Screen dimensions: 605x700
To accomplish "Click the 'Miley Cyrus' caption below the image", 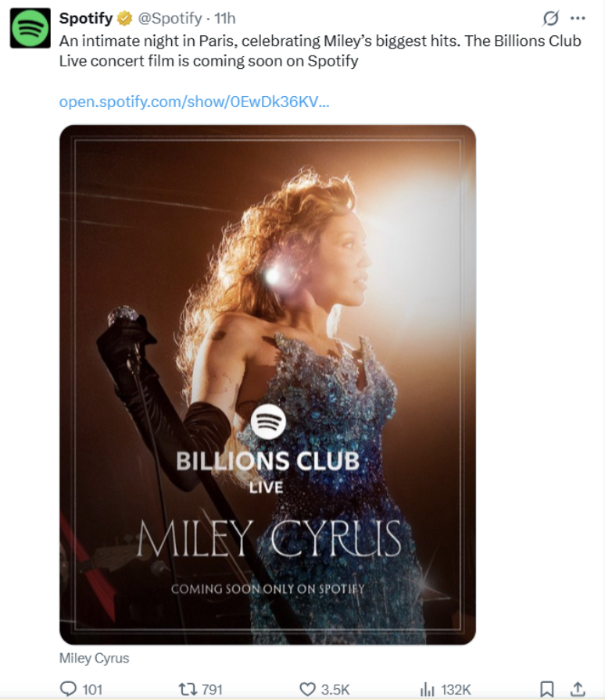I will 92,658.
